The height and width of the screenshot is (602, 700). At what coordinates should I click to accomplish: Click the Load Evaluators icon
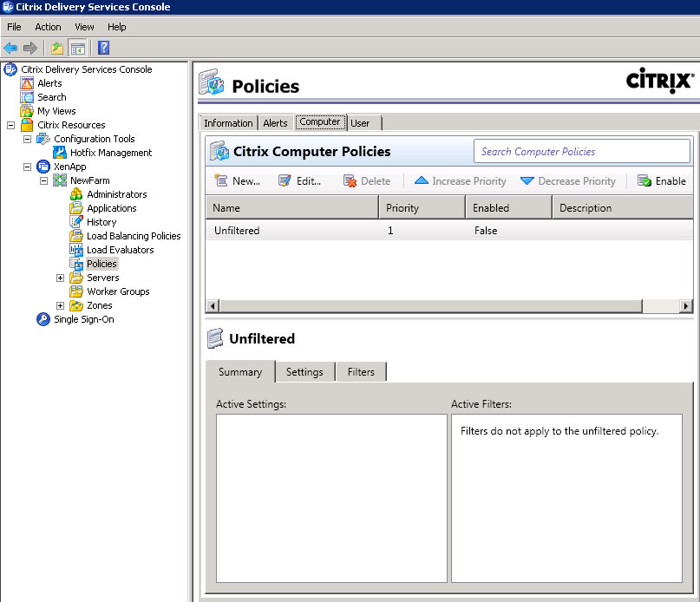click(76, 250)
